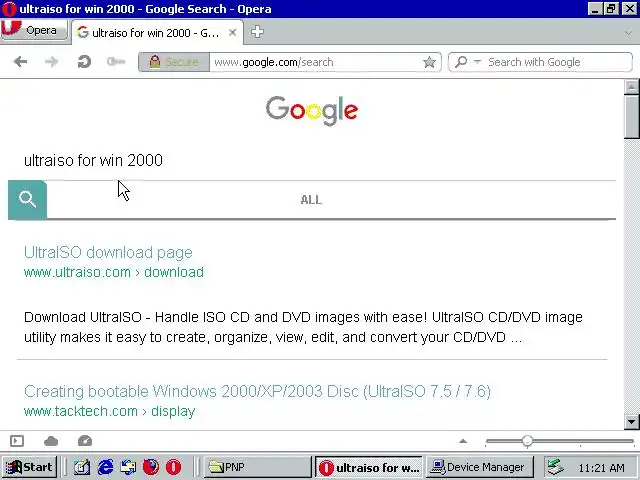Click scrollbar up arrow
Viewport: 640px width, 480px height.
[631, 87]
